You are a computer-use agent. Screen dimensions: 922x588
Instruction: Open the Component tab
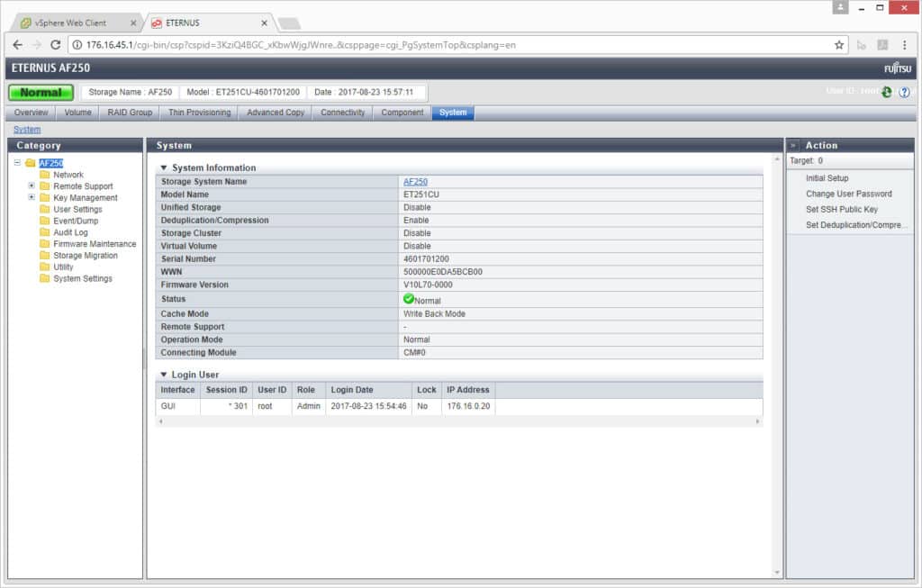(402, 113)
